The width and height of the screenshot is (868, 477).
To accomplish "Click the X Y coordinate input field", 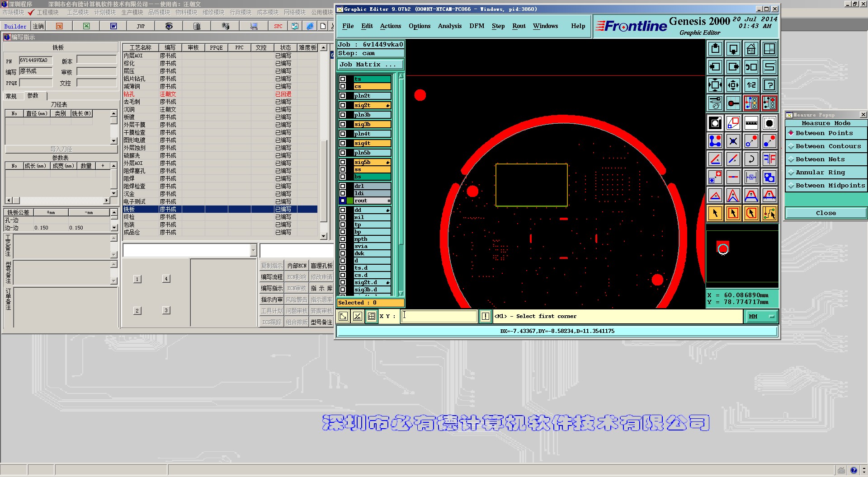I will [439, 316].
